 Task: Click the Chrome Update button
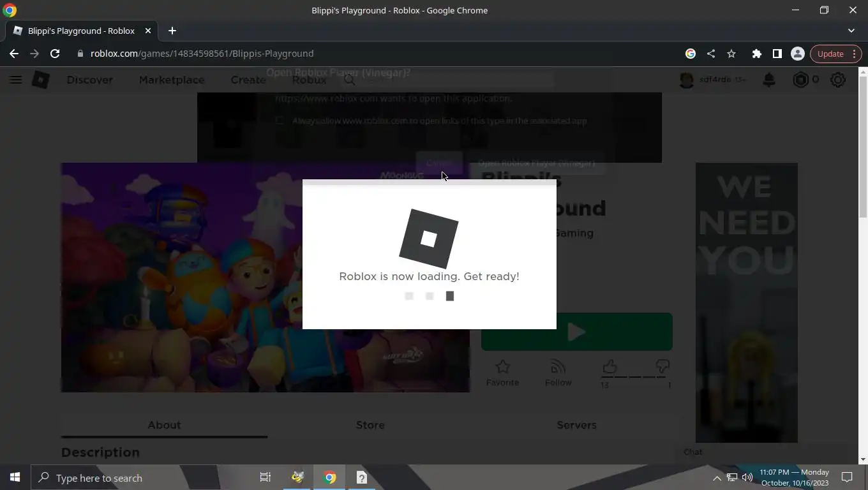[830, 54]
